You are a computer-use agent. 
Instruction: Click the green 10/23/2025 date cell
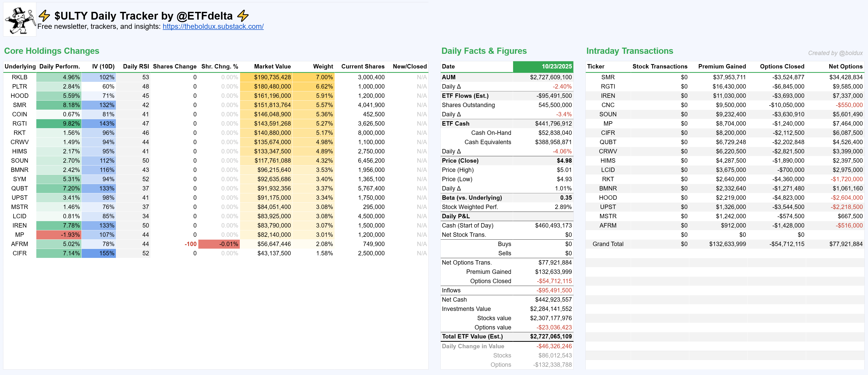543,66
